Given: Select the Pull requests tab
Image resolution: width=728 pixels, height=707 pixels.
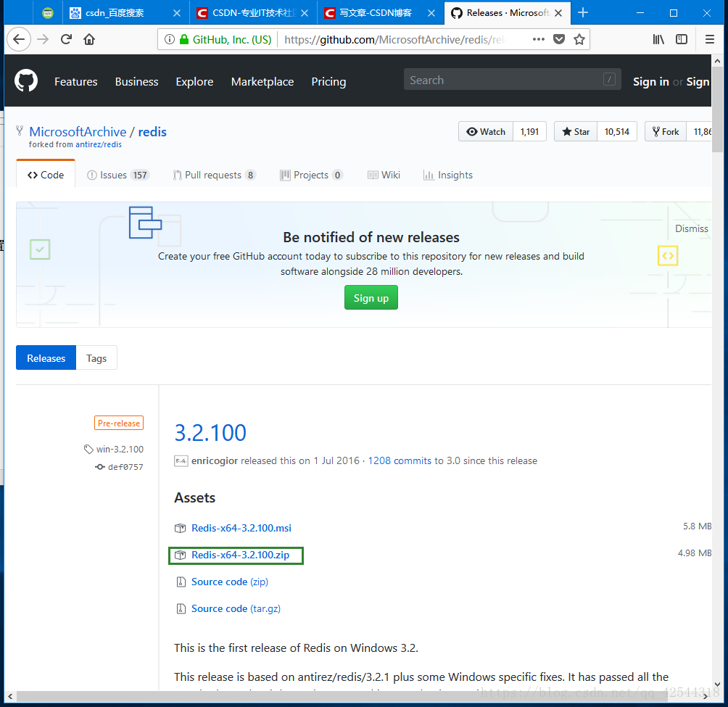Looking at the screenshot, I should coord(214,175).
